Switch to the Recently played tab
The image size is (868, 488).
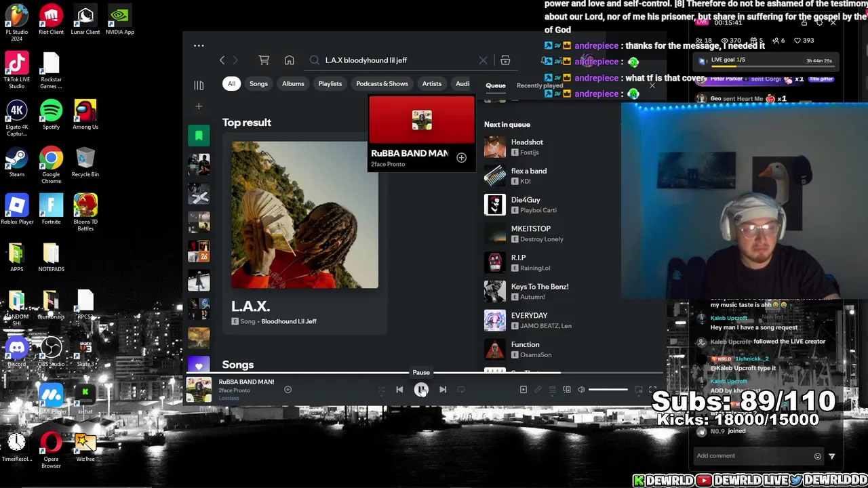(540, 86)
